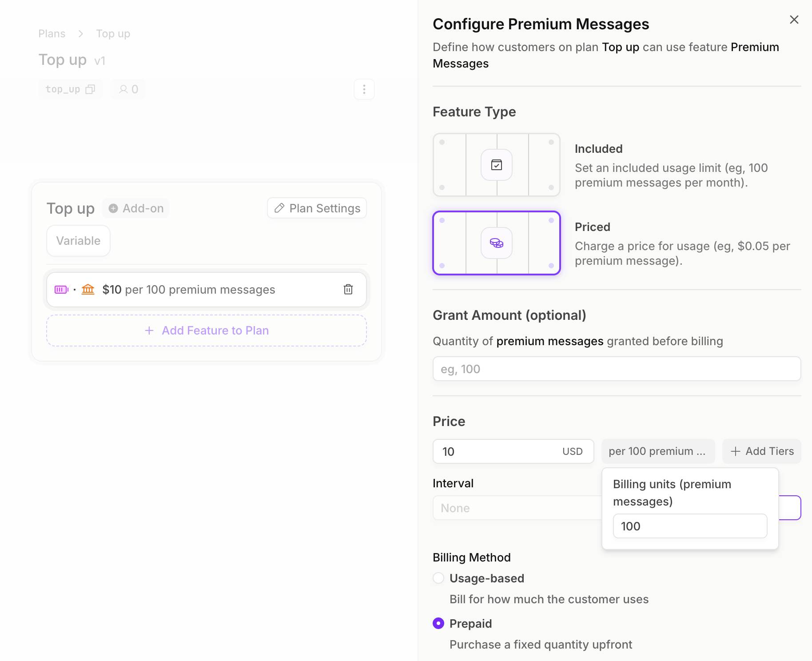This screenshot has height=661, width=812.
Task: Close the Configure Premium Messages panel
Action: [794, 20]
